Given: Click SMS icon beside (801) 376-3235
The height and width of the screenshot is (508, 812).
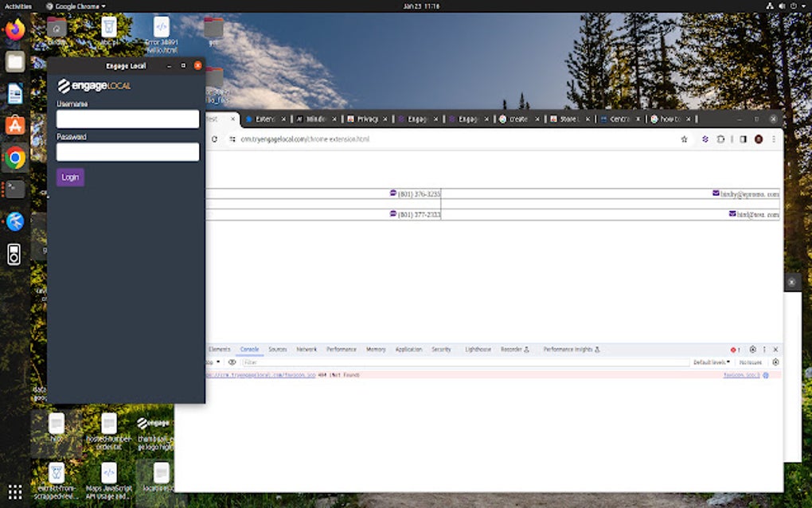Looking at the screenshot, I should click(393, 193).
